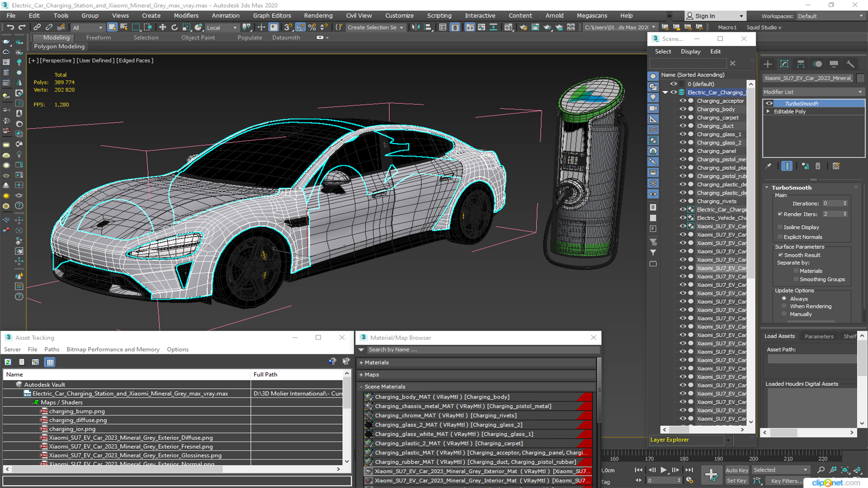The image size is (868, 488).
Task: Toggle the Render Iters checkbox
Action: coord(780,214)
